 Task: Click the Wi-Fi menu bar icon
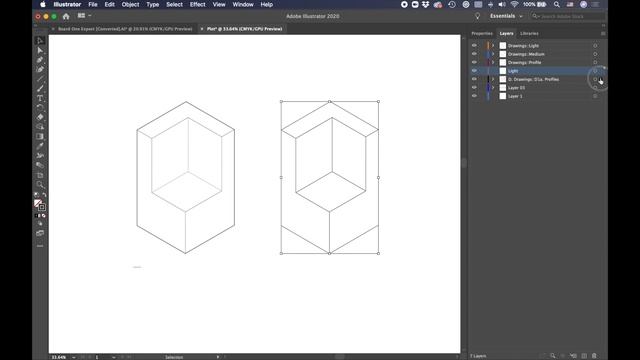coord(514,4)
